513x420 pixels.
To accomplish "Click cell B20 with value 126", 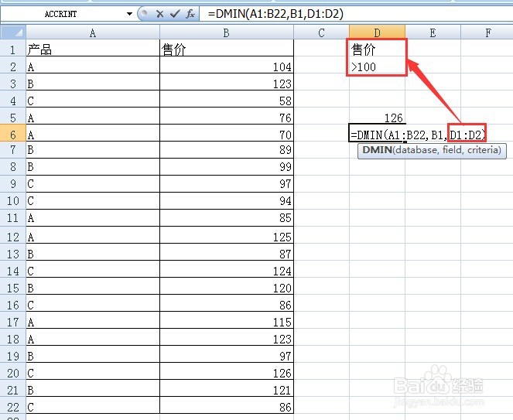I will pos(227,371).
